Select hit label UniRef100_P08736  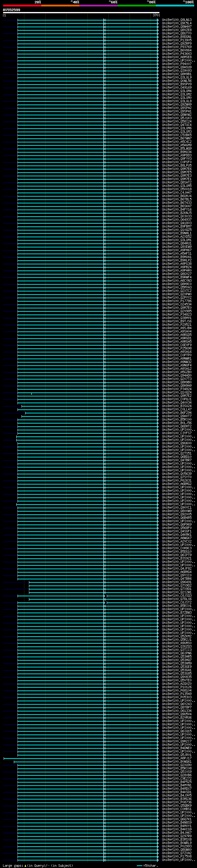177,802
